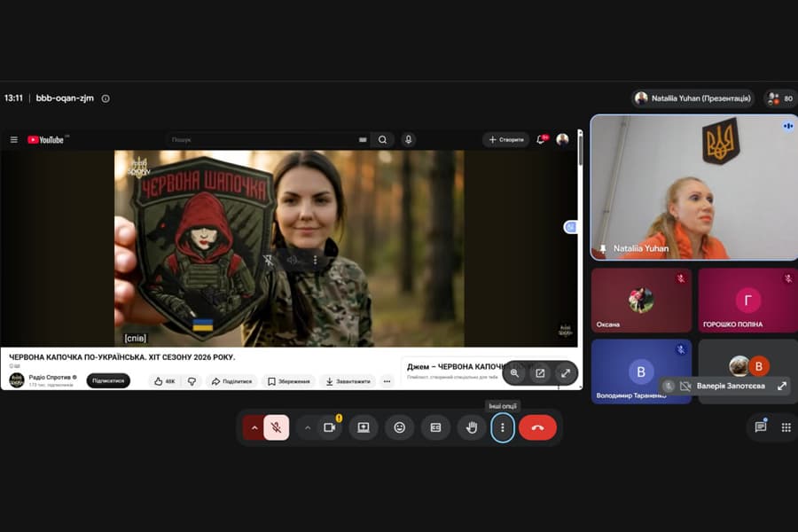This screenshot has width=798, height=532.
Task: Open more video actions ellipsis menu
Action: click(x=387, y=381)
